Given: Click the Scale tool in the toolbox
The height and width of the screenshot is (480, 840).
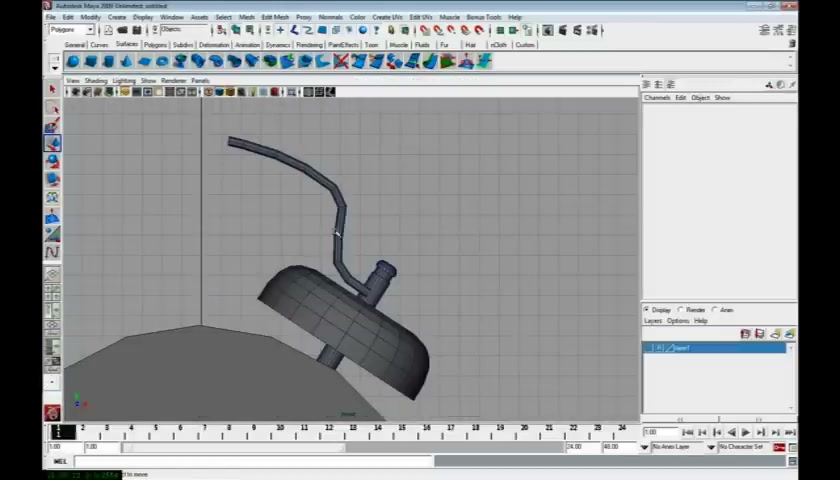Looking at the screenshot, I should 52,179.
